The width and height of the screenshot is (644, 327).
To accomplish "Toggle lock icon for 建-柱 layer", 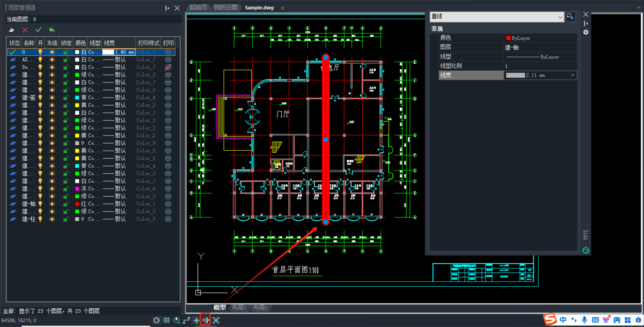I will (65, 219).
